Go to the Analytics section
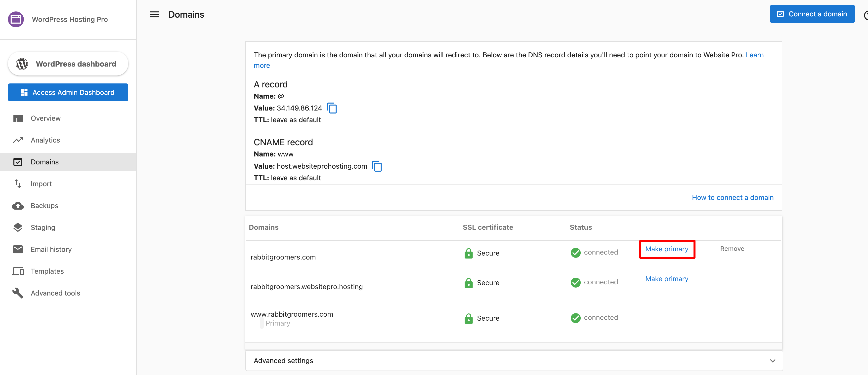 tap(45, 140)
